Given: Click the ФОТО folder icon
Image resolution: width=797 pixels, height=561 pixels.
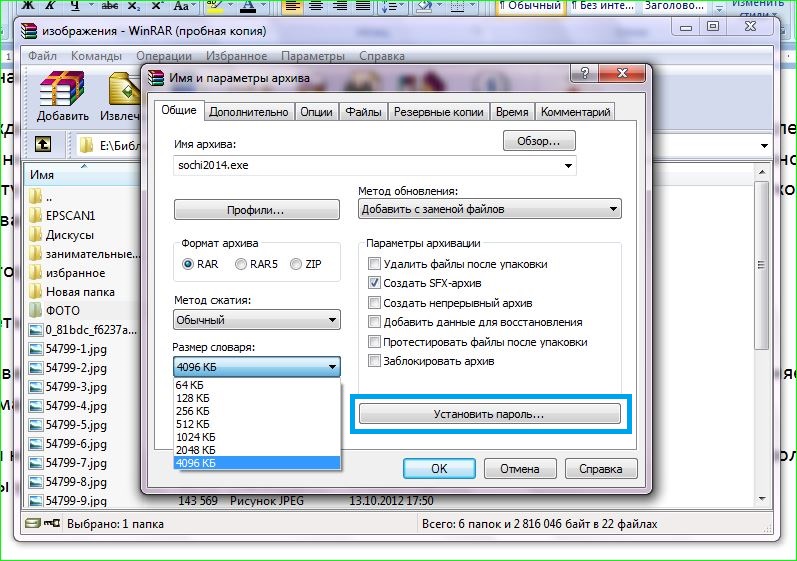Looking at the screenshot, I should click(35, 310).
